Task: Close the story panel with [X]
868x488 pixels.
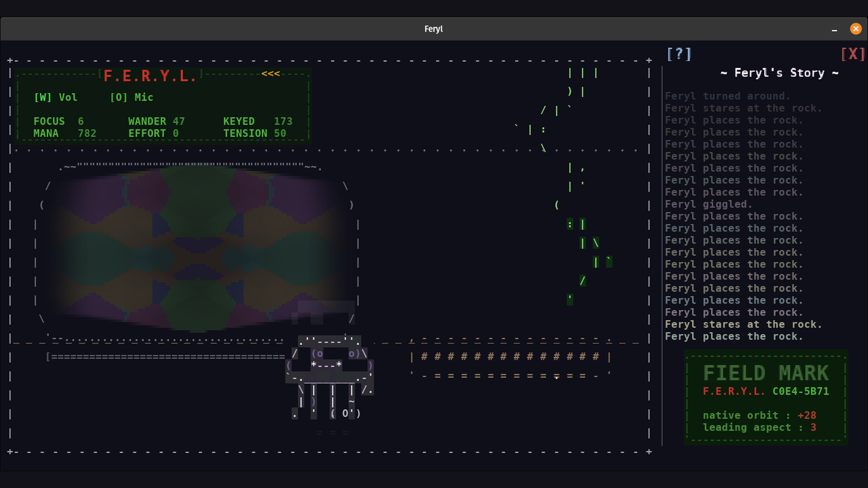Action: (x=853, y=54)
